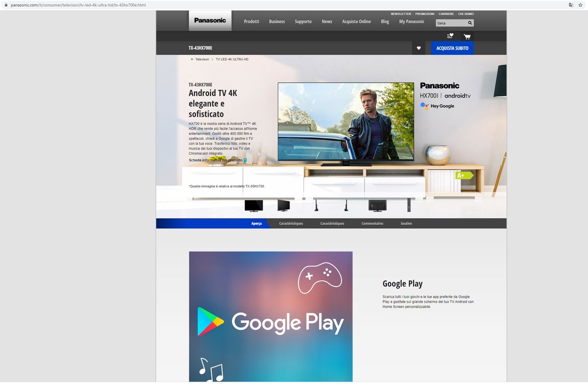Switch to the second Caractéristiques tab

pyautogui.click(x=332, y=223)
